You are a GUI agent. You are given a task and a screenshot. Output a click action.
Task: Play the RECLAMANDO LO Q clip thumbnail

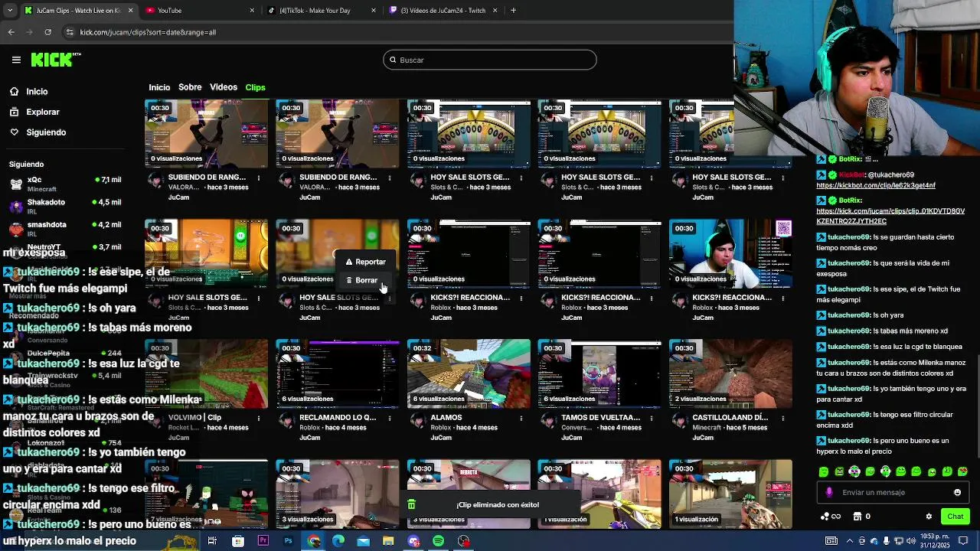(x=338, y=372)
